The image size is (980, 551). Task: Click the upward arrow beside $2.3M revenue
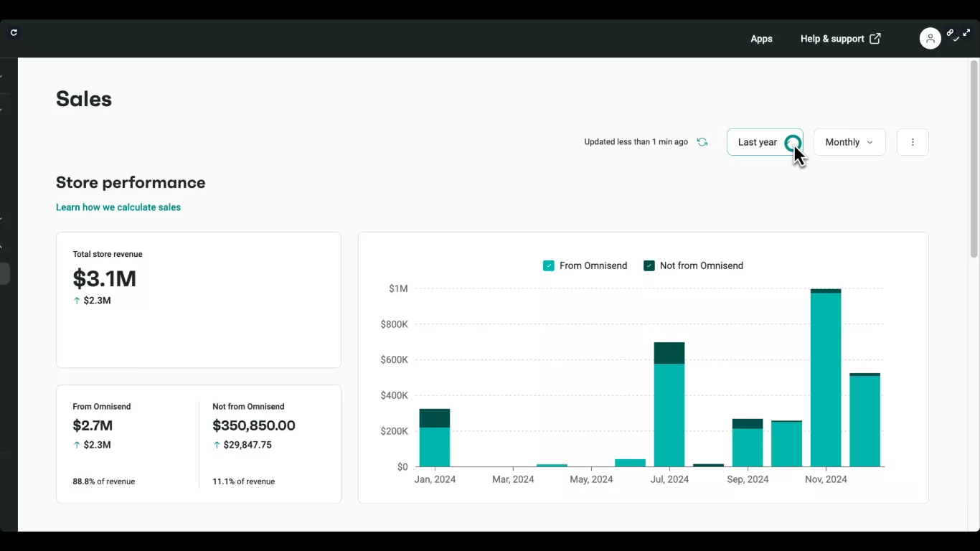(77, 301)
